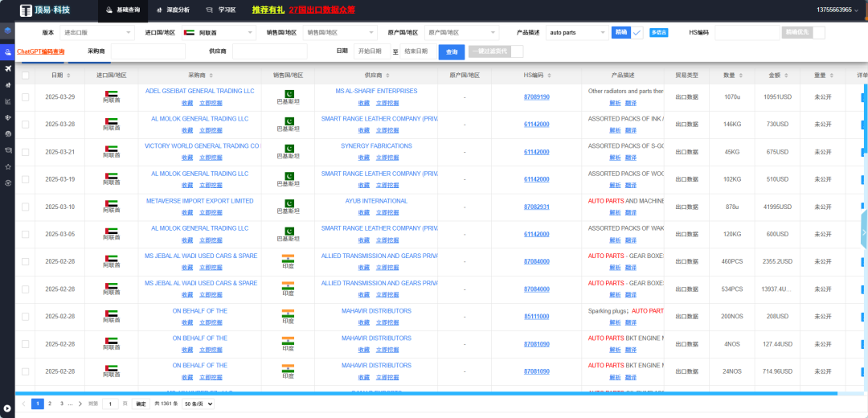Image resolution: width=868 pixels, height=418 pixels.
Task: Expand the side panel chevron on right edge
Action: coord(864,232)
